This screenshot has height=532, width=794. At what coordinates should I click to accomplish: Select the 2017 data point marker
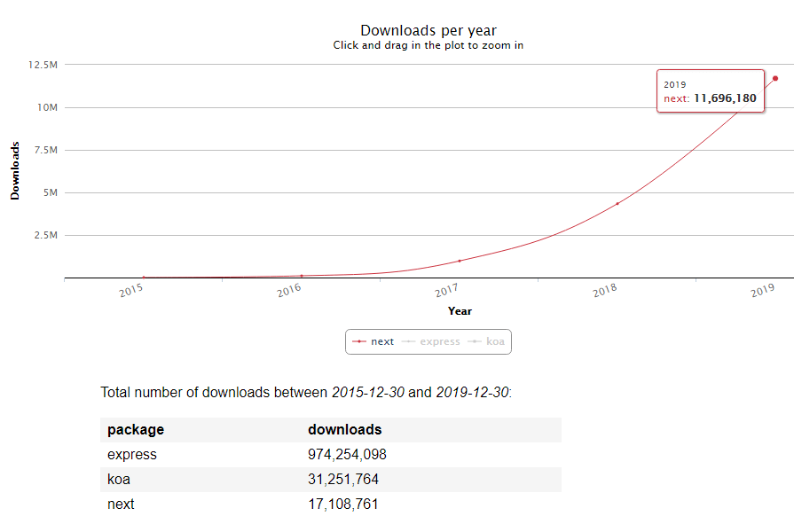point(460,261)
